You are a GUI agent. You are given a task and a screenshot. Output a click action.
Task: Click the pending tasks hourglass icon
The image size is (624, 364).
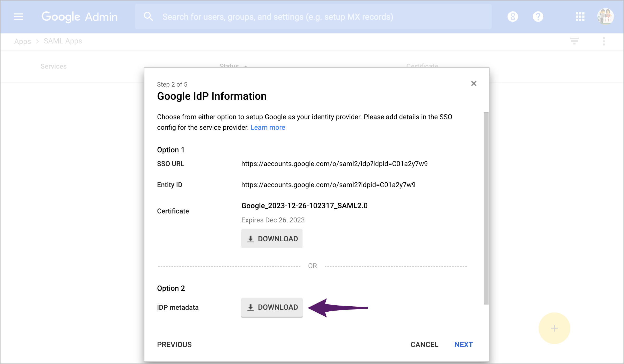pyautogui.click(x=513, y=17)
